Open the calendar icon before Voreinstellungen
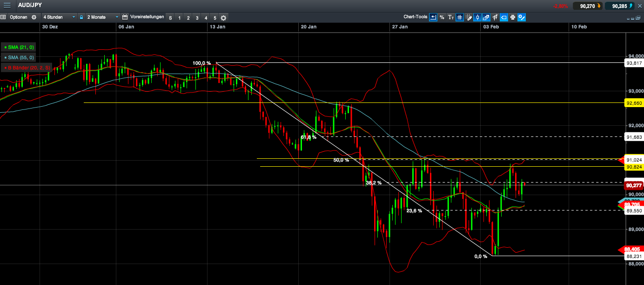Screen dimensions: 644x285 [x=125, y=17]
